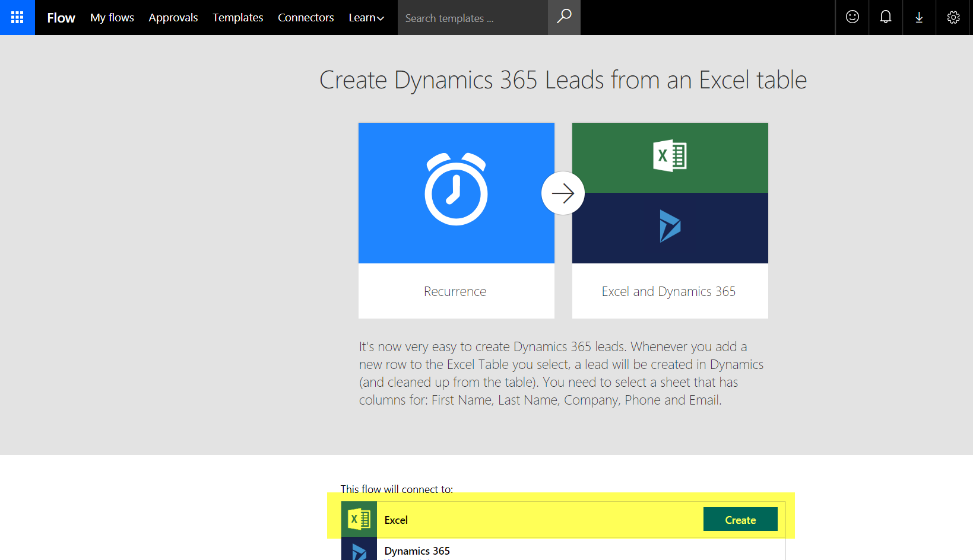The image size is (973, 560).
Task: Open the Approvals page
Action: point(173,18)
